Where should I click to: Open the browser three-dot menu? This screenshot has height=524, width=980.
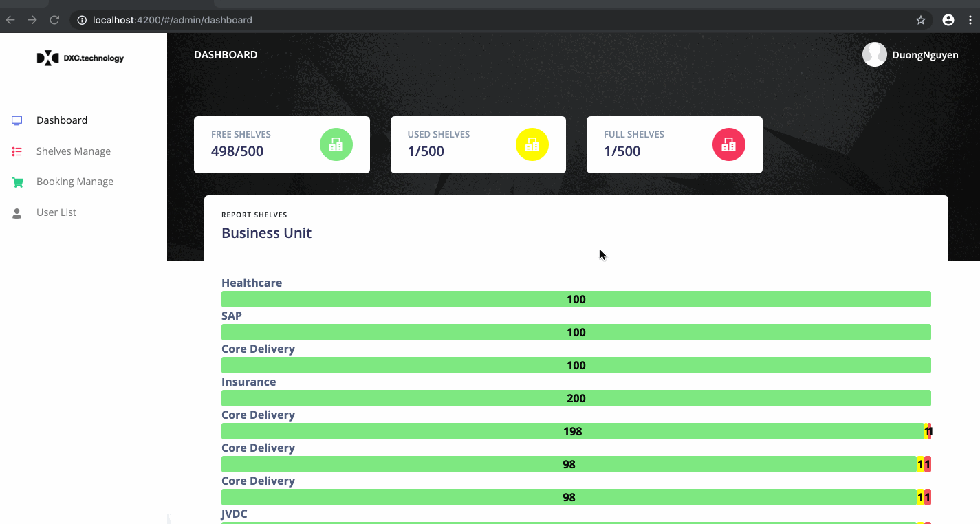coord(970,20)
